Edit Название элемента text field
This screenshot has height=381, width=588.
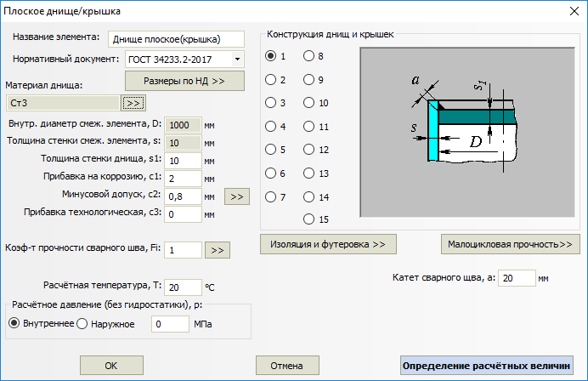pos(176,39)
